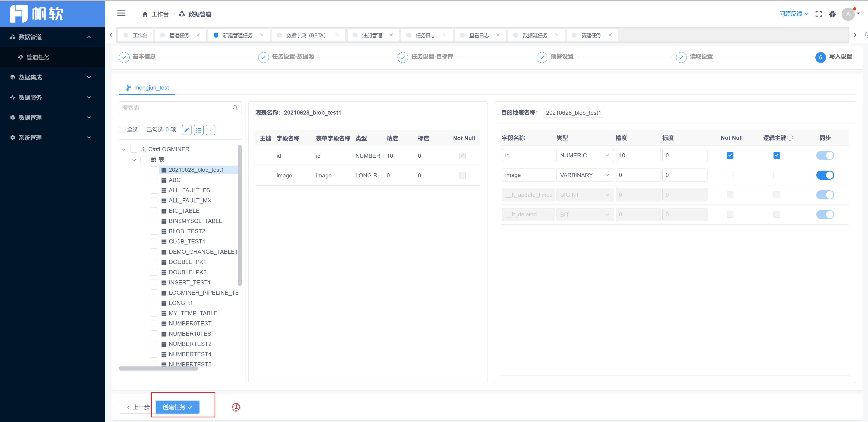This screenshot has width=868, height=422.
Task: Click the bug debug icon
Action: pos(832,14)
